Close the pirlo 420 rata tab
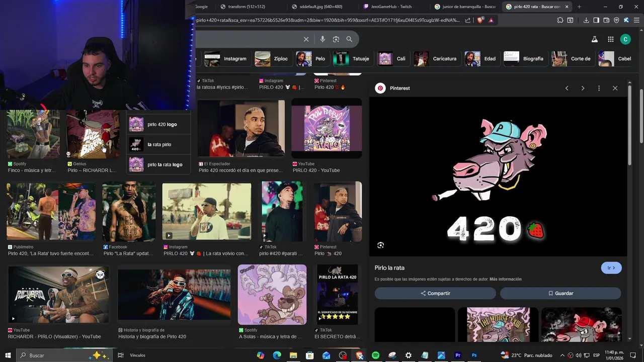 coord(567,7)
